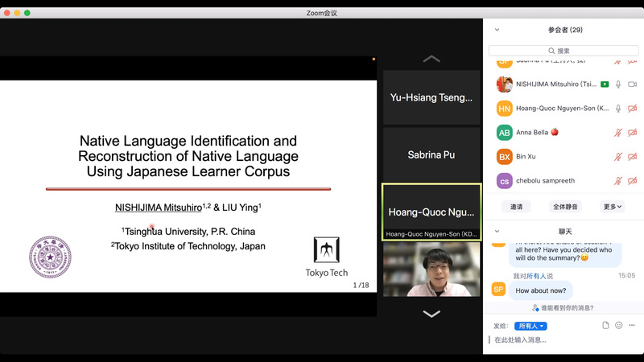
Task: Click Hoang-Quoc Nguyen-Son's HN avatar
Action: tap(505, 109)
